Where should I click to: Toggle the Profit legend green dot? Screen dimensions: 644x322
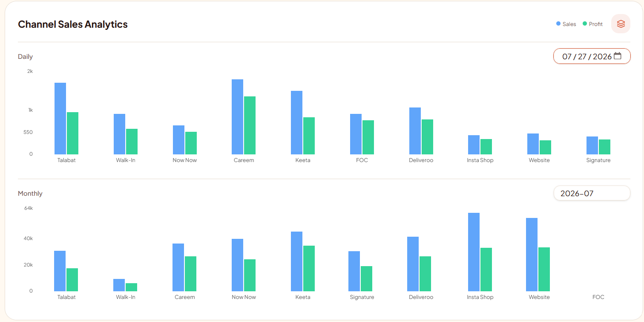585,24
